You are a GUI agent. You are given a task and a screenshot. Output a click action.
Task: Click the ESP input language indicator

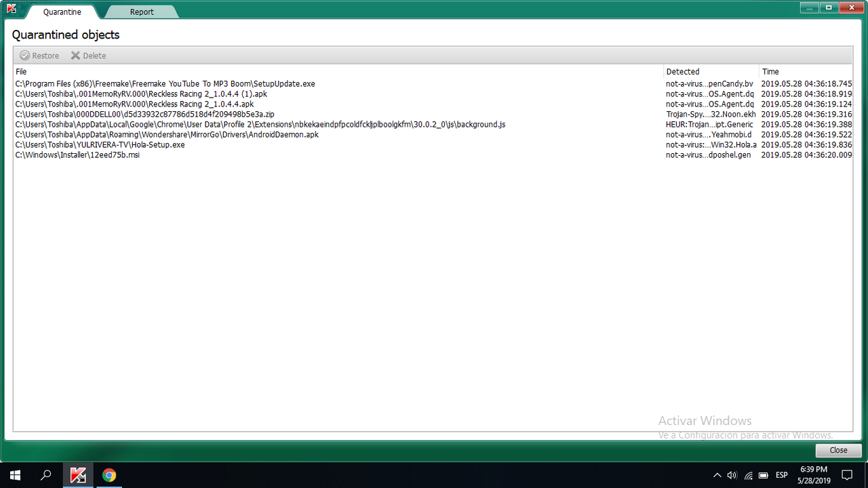782,475
